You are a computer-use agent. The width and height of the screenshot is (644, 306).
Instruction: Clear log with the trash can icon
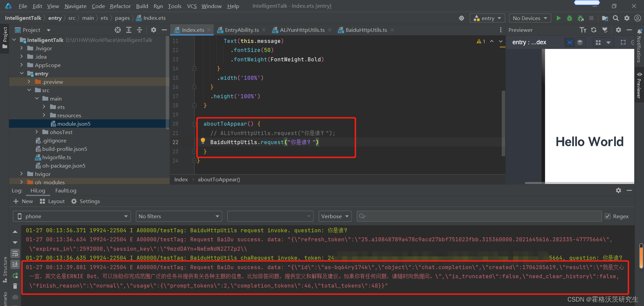[x=15, y=286]
